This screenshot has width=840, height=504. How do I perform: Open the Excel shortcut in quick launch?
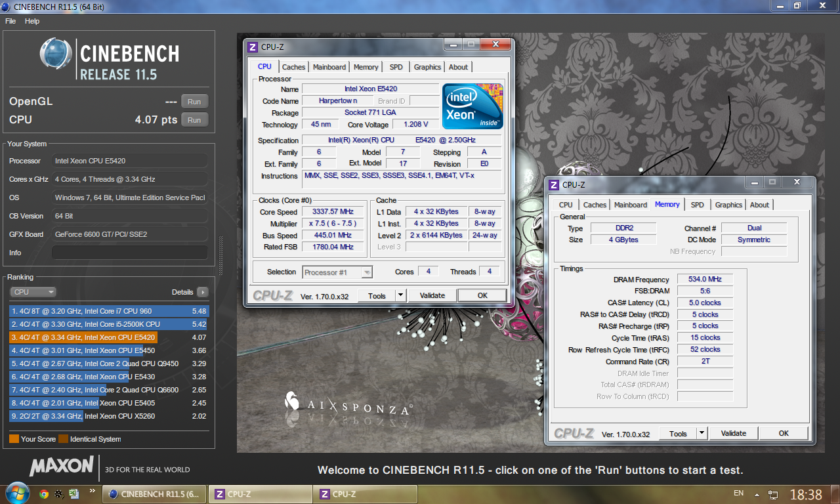click(x=74, y=494)
